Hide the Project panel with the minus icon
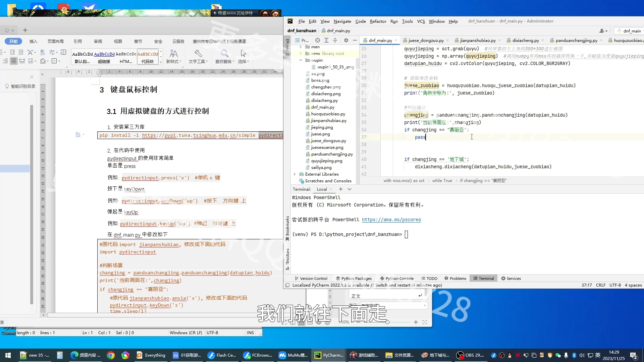Screen dimensions: 644x362 pos(355,40)
